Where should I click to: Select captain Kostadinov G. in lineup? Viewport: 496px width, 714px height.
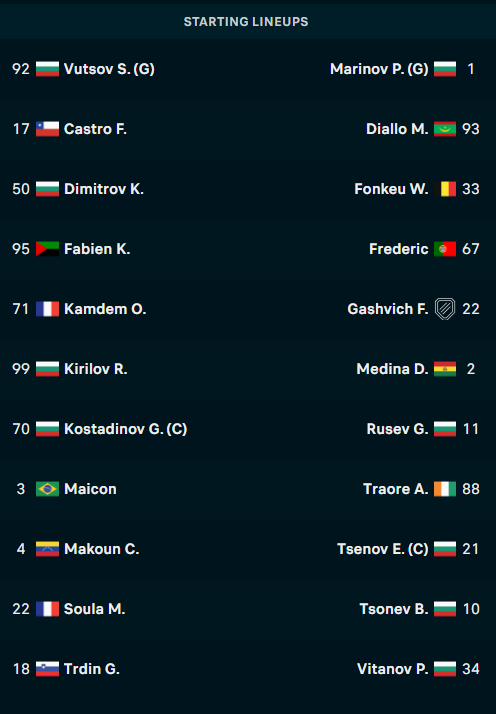pyautogui.click(x=126, y=429)
